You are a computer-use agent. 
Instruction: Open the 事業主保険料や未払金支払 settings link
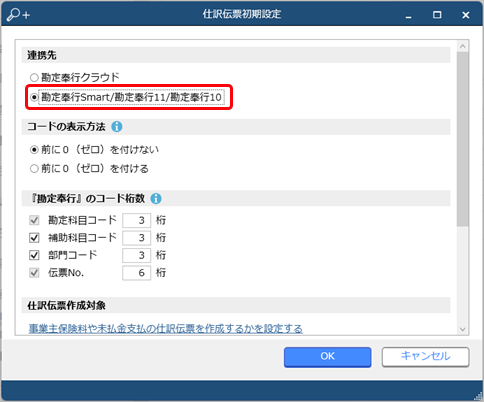[166, 329]
